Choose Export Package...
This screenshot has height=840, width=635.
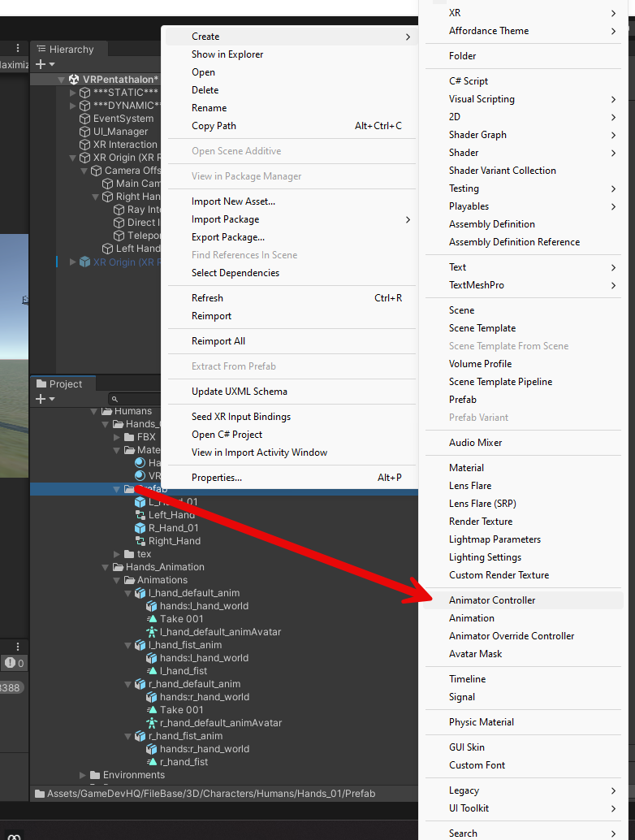[292, 237]
